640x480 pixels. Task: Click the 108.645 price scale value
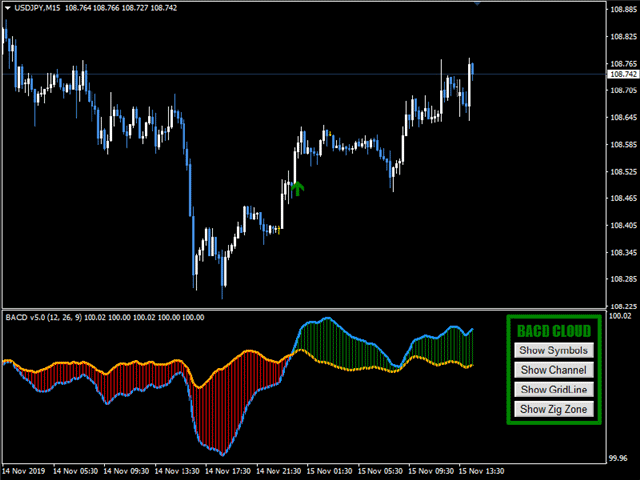[x=623, y=118]
